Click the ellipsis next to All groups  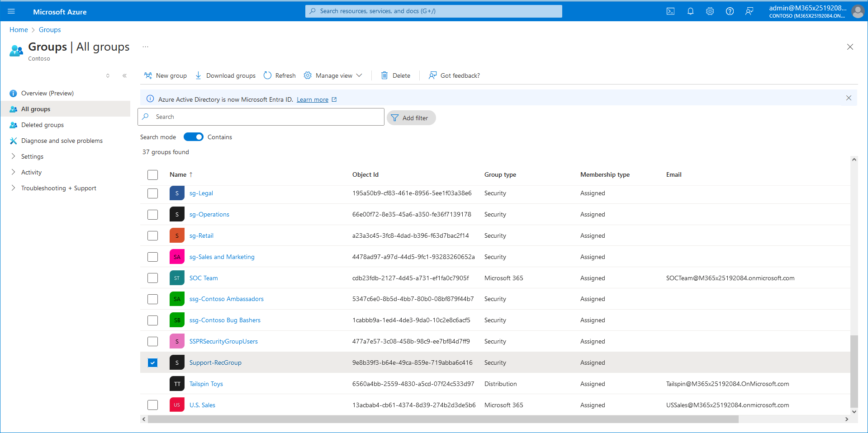145,47
